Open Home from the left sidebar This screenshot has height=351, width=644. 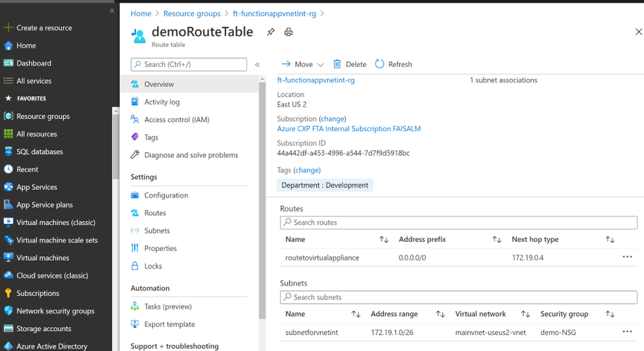(x=26, y=46)
